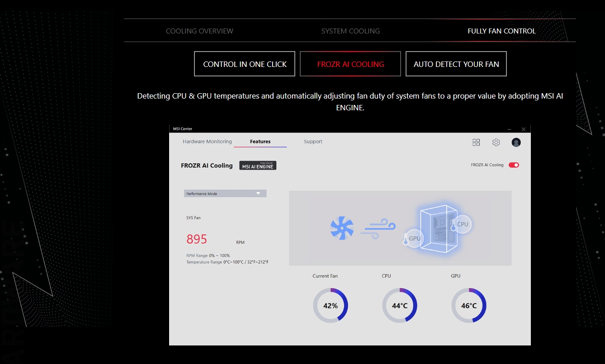The image size is (605, 364).
Task: Click the FROZR AI Cooling button
Action: point(350,64)
